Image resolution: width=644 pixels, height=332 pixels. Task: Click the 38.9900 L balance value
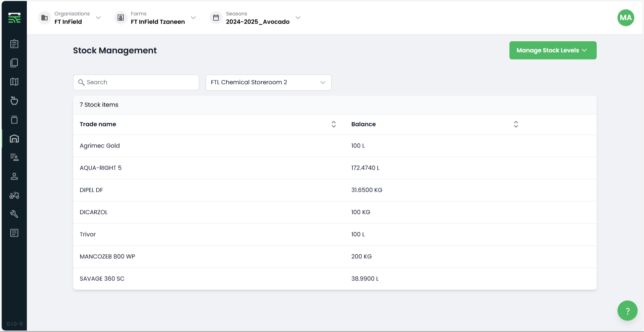[365, 279]
